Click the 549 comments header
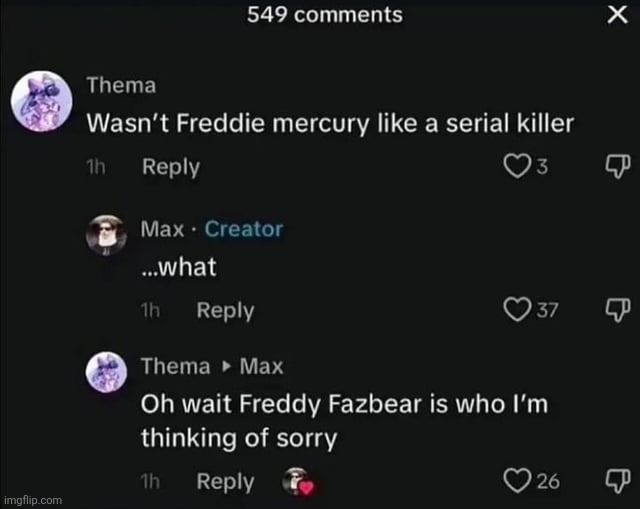This screenshot has width=640, height=509. click(325, 14)
